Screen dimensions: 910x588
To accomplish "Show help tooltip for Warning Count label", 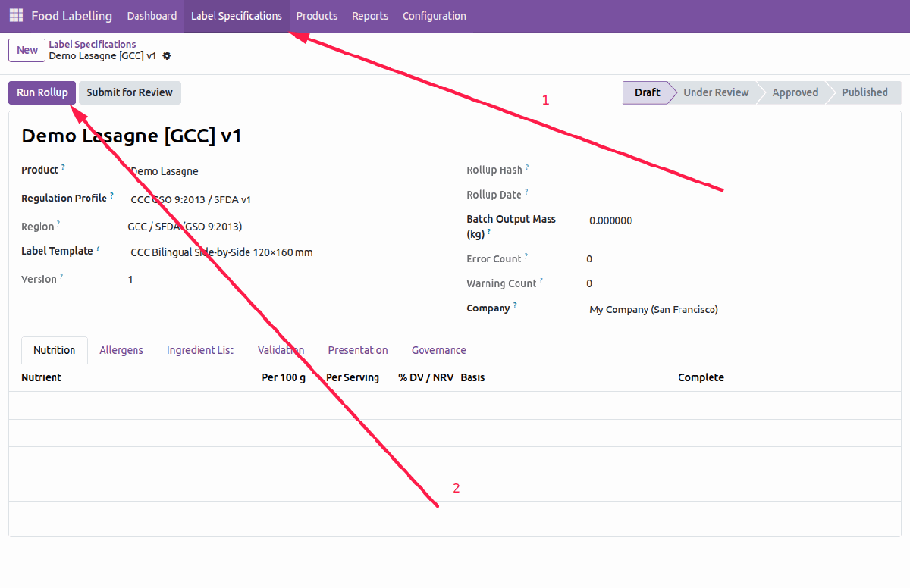I will [x=541, y=280].
